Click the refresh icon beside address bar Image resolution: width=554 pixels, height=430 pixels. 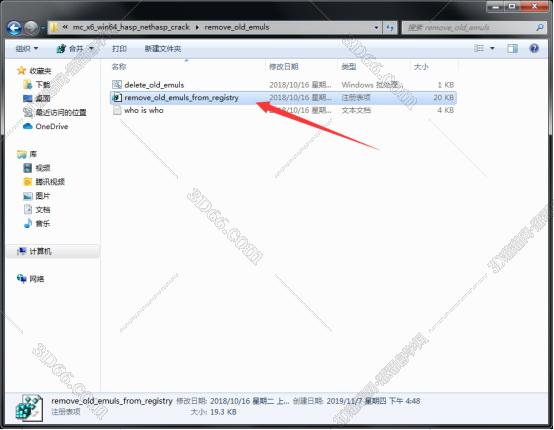tap(390, 27)
